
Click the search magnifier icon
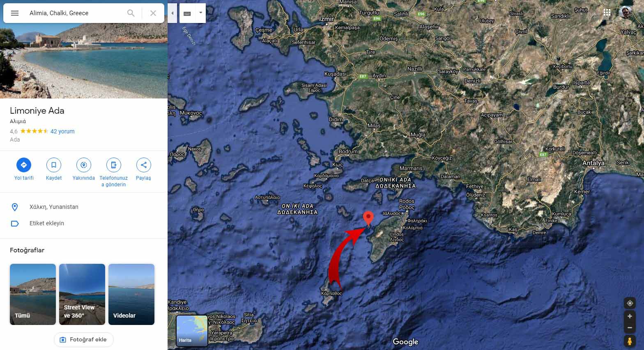[x=131, y=13]
